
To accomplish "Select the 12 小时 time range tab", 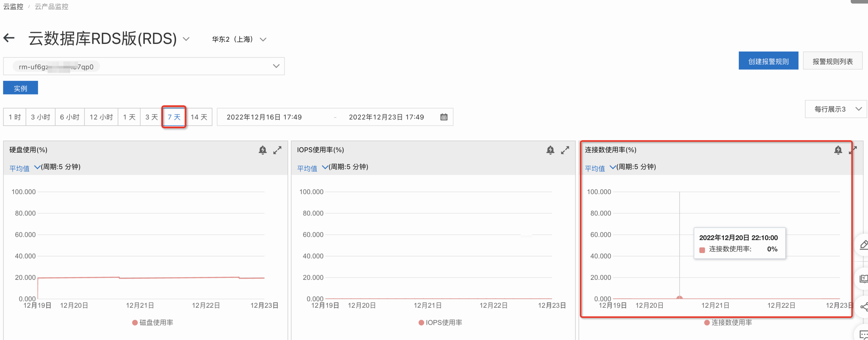I will pyautogui.click(x=101, y=117).
